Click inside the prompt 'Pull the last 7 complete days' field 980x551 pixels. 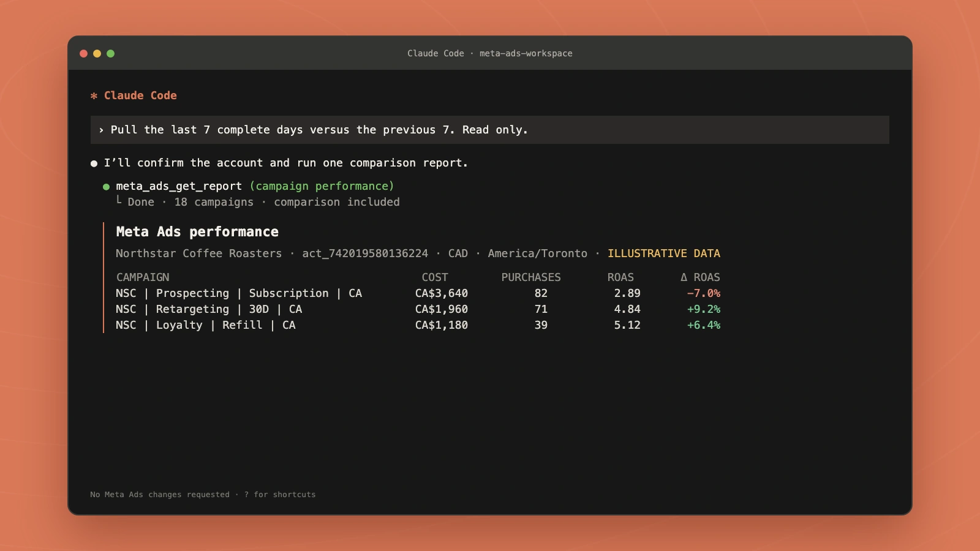tap(490, 130)
